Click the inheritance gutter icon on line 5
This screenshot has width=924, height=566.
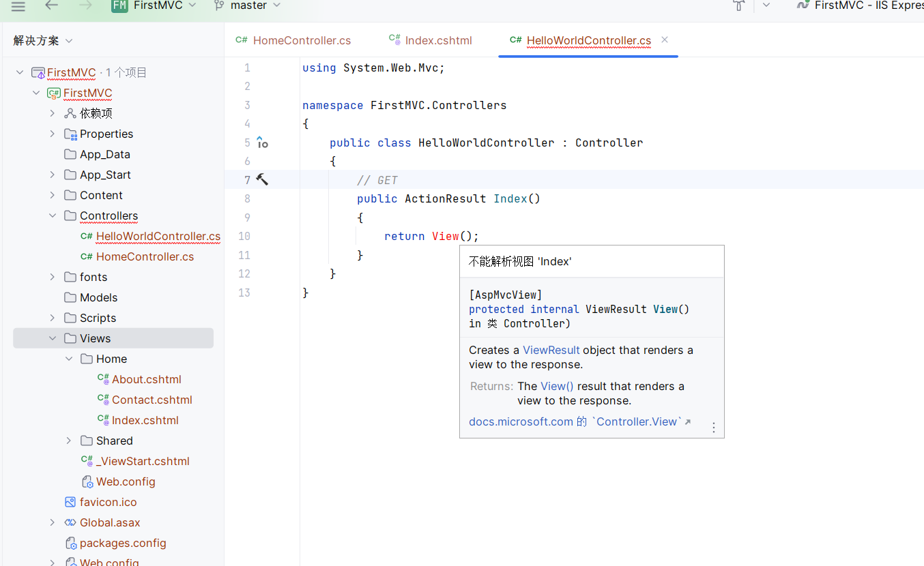[262, 143]
